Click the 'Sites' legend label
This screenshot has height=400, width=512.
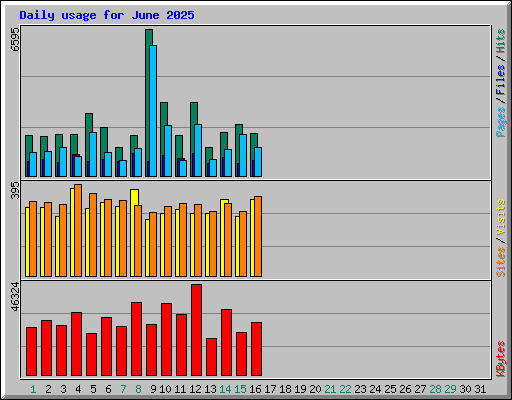coord(500,262)
